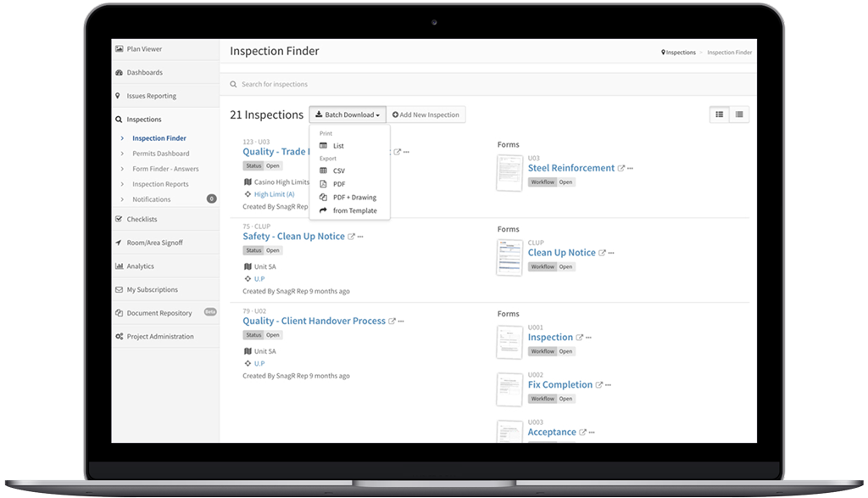Open Quality - Client Handover Process link
The image size is (868, 498).
tap(314, 322)
